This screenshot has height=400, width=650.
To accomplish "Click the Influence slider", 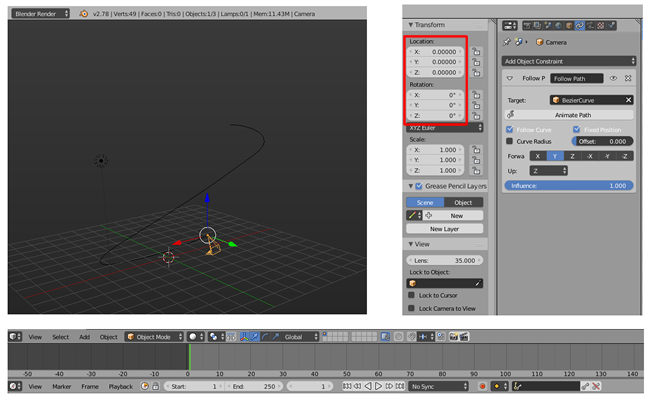I will [x=568, y=186].
